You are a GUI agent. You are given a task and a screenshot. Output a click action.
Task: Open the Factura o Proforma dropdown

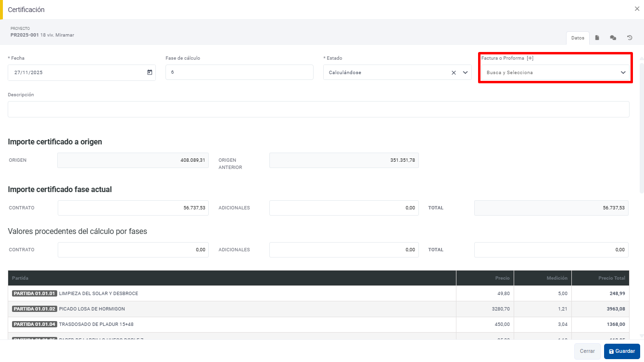click(x=555, y=73)
